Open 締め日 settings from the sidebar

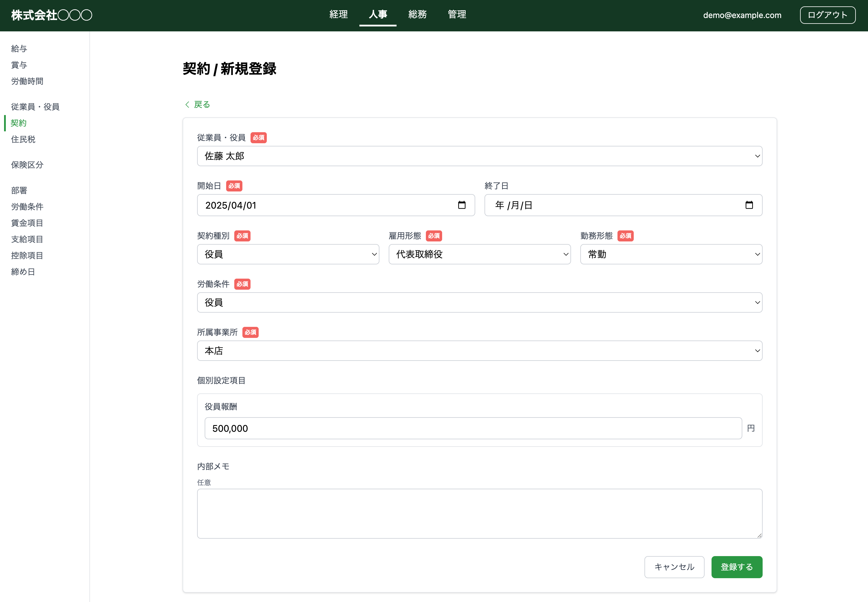(23, 272)
